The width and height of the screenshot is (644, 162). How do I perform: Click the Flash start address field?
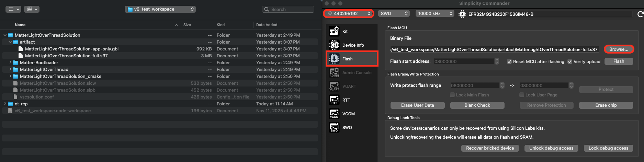tap(463, 61)
